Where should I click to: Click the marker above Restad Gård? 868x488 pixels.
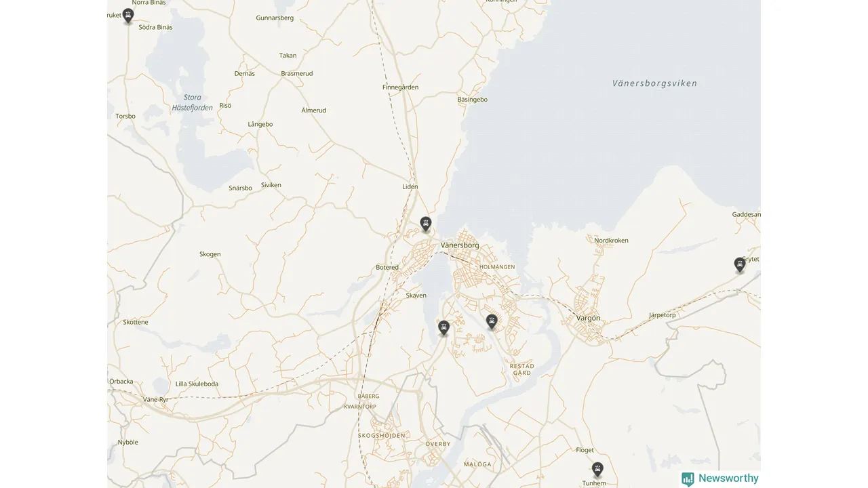click(492, 322)
